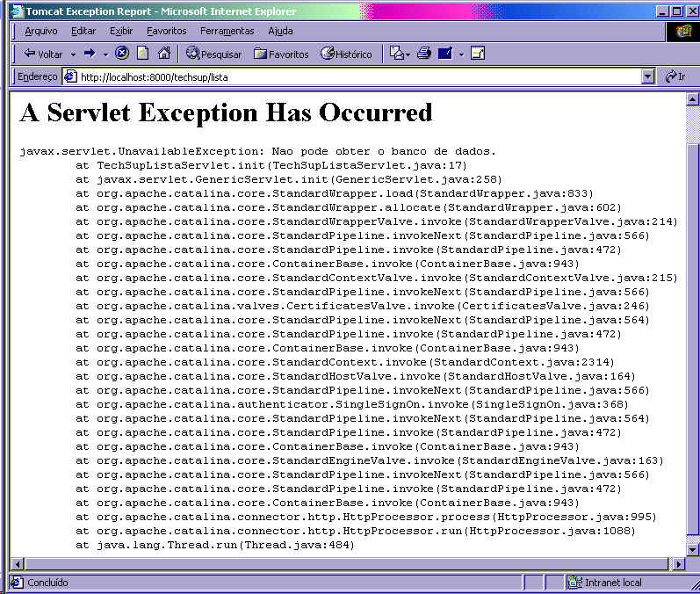
Task: Click the Ir go button
Action: (x=675, y=76)
